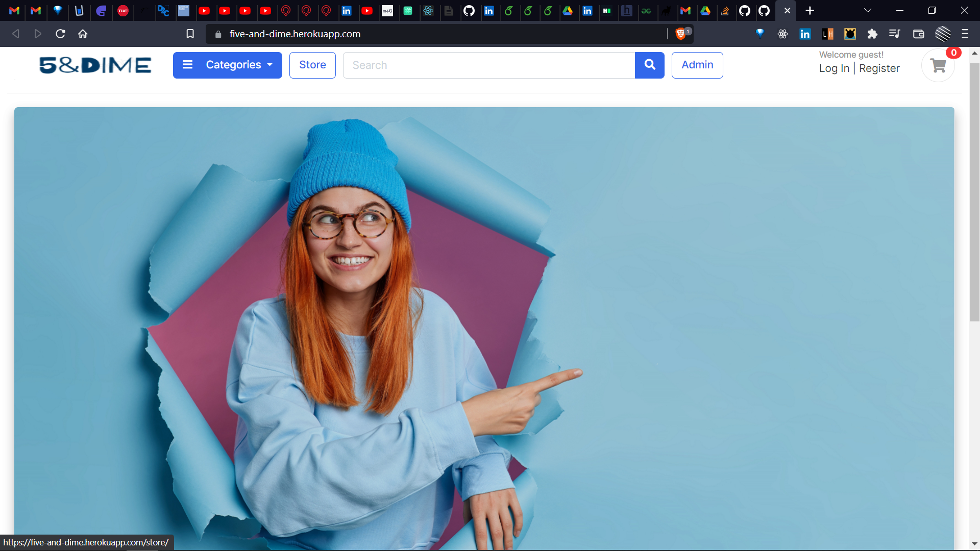
Task: Open the Brave wallet icon
Action: pos(918,34)
